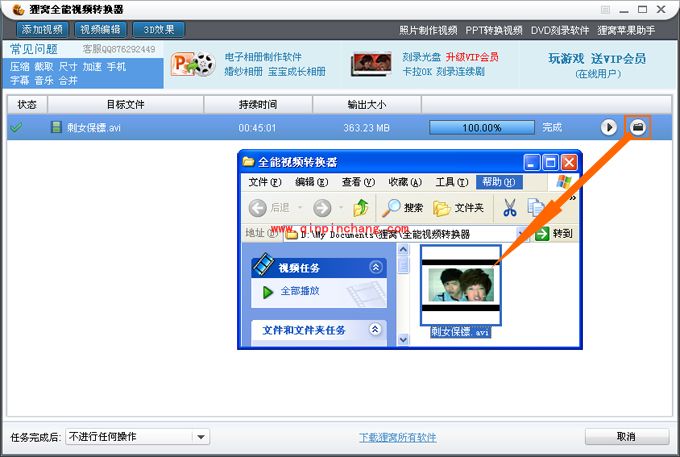Open 视频编辑 video editing
Screen dimensions: 680x457
coord(100,29)
